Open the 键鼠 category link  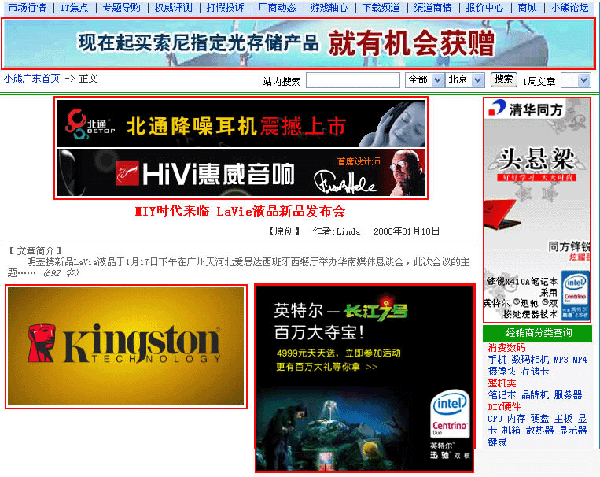pyautogui.click(x=497, y=442)
